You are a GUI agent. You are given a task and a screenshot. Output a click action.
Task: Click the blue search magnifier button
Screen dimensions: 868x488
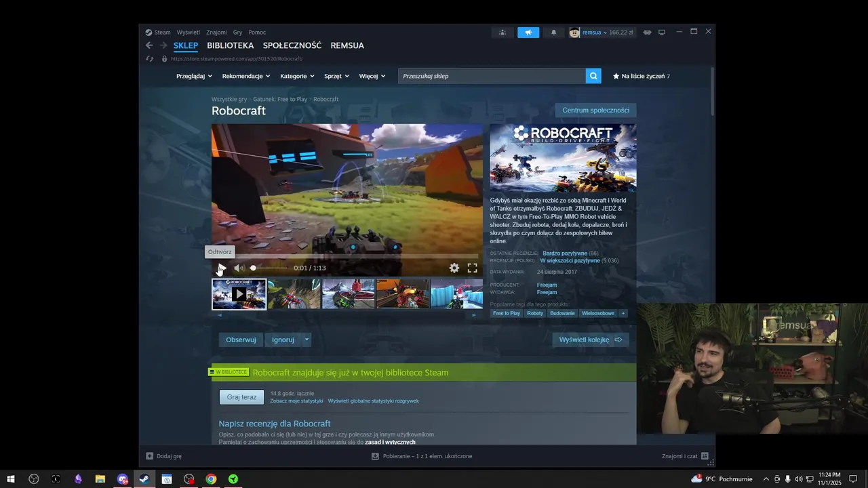tap(593, 76)
